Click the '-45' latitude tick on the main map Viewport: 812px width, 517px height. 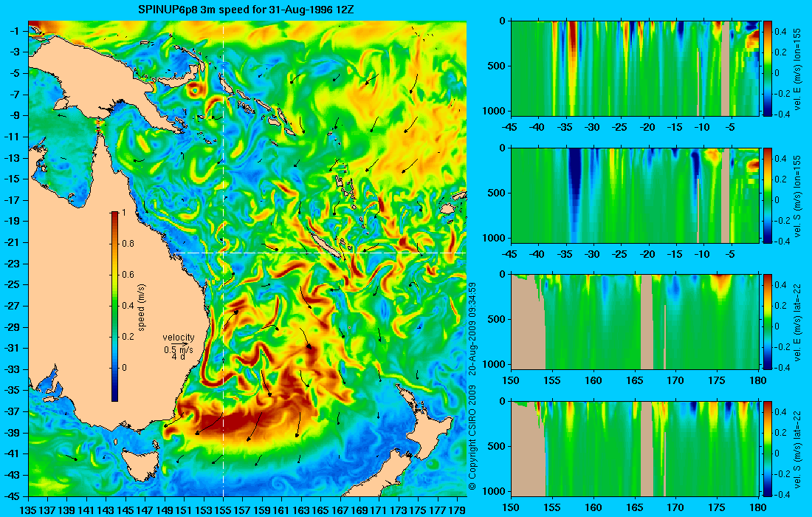point(13,496)
